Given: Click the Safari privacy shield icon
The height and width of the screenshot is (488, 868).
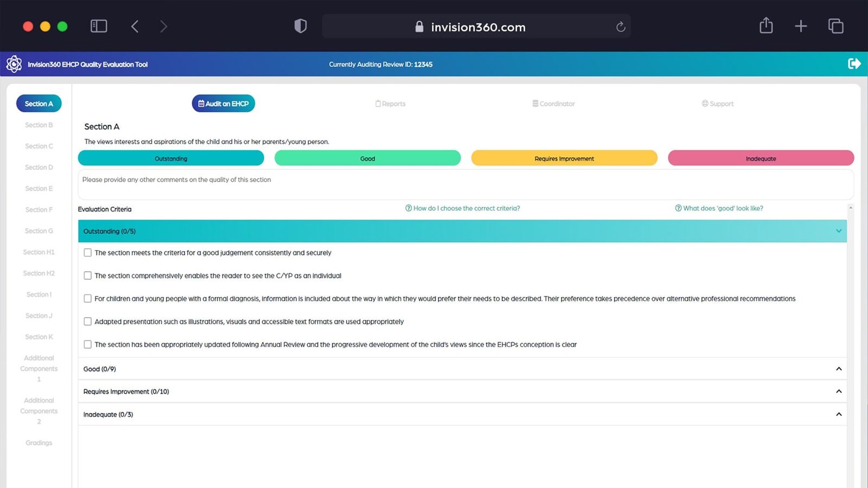Looking at the screenshot, I should point(301,25).
